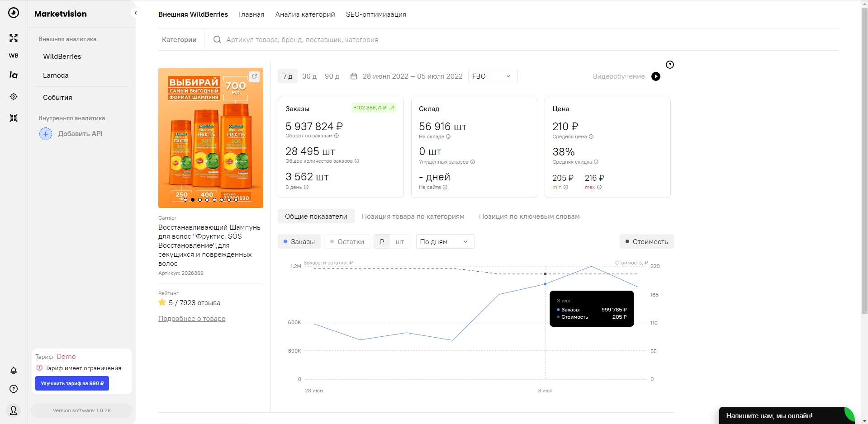The image size is (868, 424).
Task: Collapse the sidebar with the chevron button
Action: [x=135, y=13]
